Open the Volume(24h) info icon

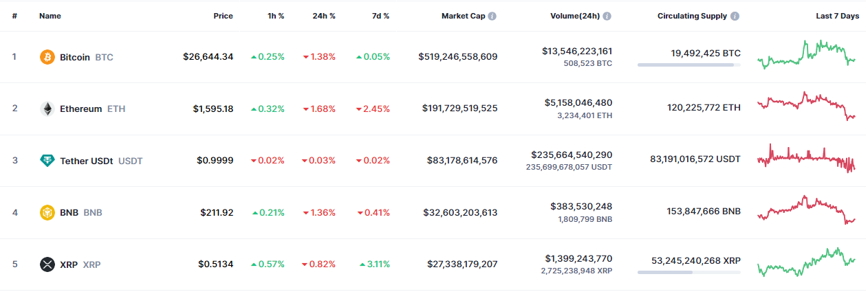[607, 16]
